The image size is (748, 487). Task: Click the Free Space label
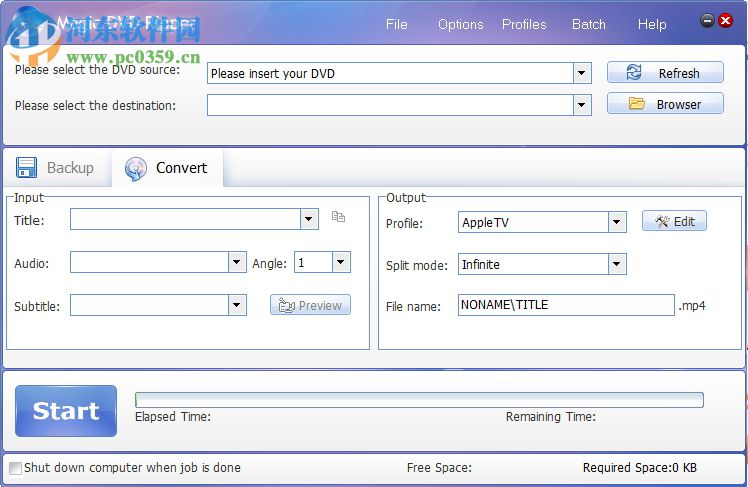click(439, 468)
